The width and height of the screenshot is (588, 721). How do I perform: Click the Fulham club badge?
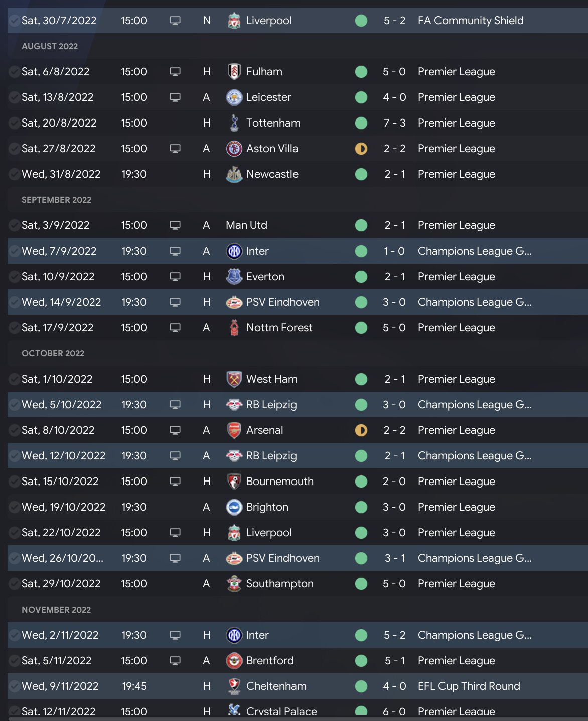[x=234, y=72]
